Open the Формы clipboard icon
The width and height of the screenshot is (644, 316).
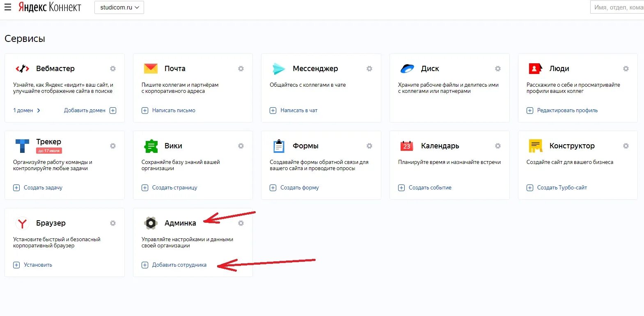click(279, 146)
